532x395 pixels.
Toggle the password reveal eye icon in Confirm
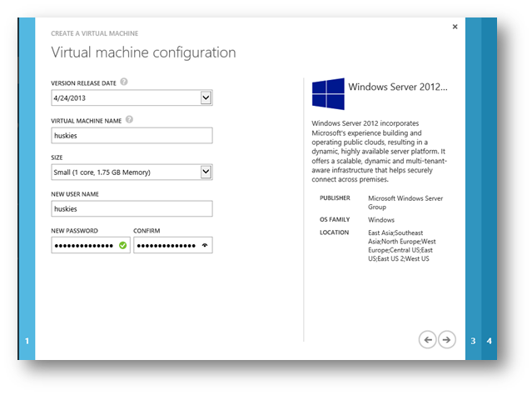205,245
